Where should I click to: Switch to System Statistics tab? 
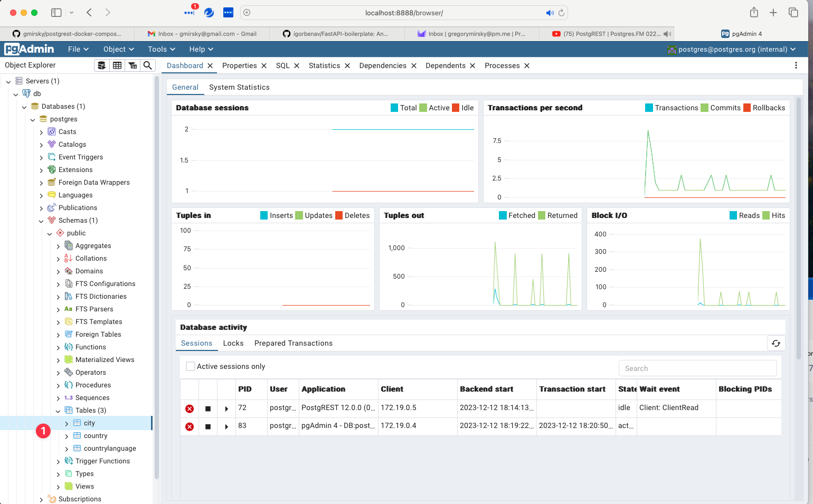click(239, 87)
